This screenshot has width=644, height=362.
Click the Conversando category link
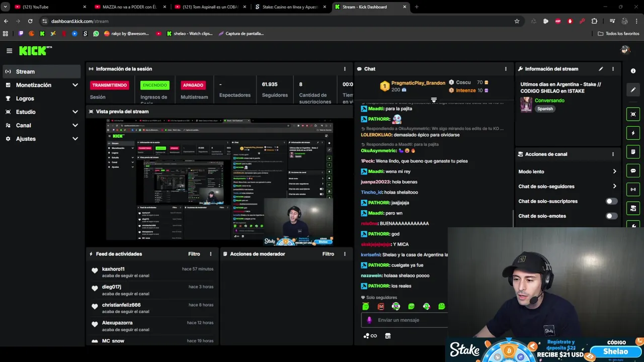[x=549, y=101]
